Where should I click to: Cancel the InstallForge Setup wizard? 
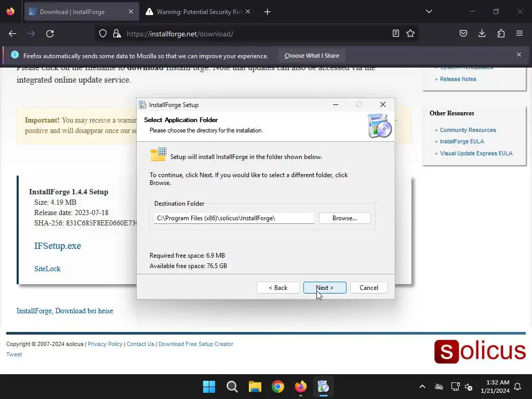[369, 287]
